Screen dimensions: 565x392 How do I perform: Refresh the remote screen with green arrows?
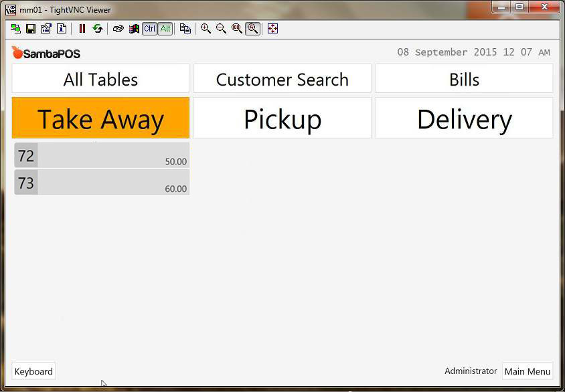(98, 29)
